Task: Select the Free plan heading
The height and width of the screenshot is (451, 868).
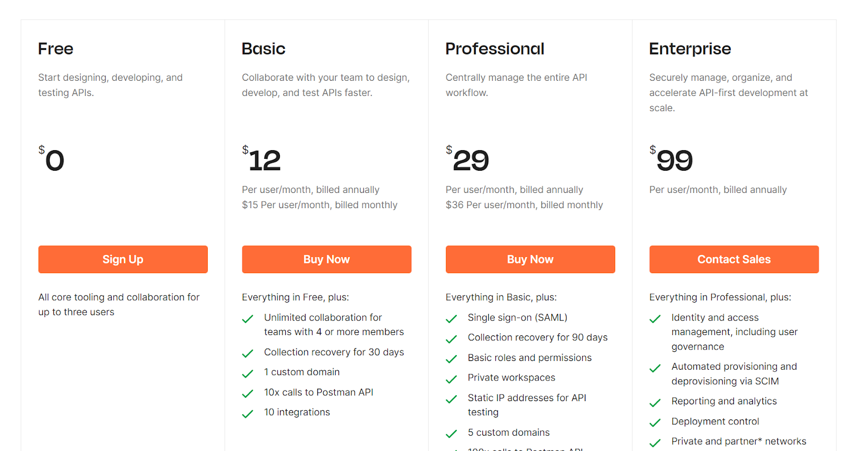Action: pos(55,49)
